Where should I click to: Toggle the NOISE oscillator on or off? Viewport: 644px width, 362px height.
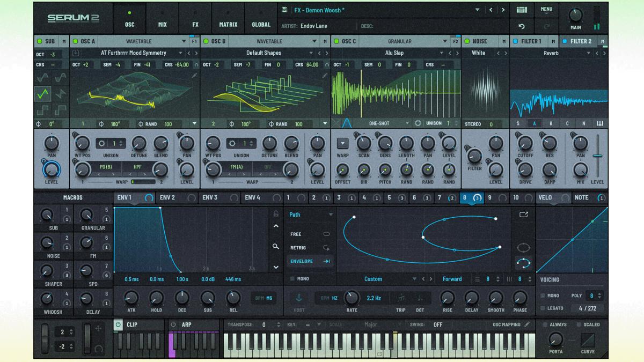(x=468, y=41)
